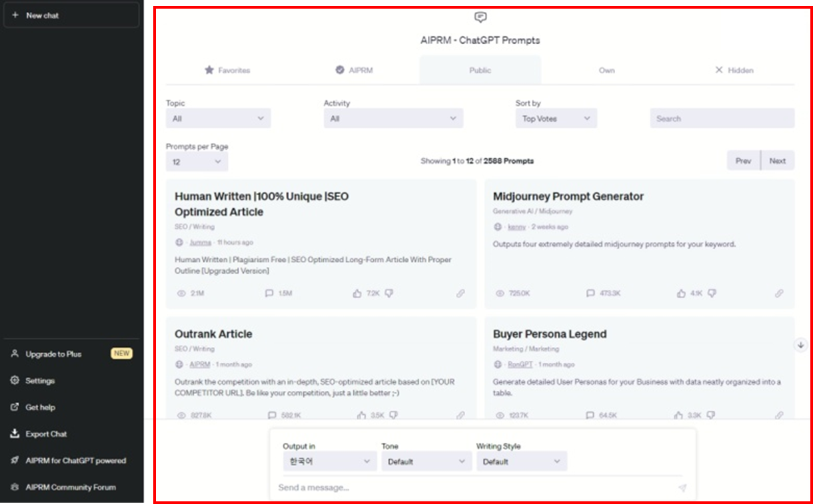The width and height of the screenshot is (813, 504).
Task: Open Settings from the sidebar
Action: tap(71, 381)
